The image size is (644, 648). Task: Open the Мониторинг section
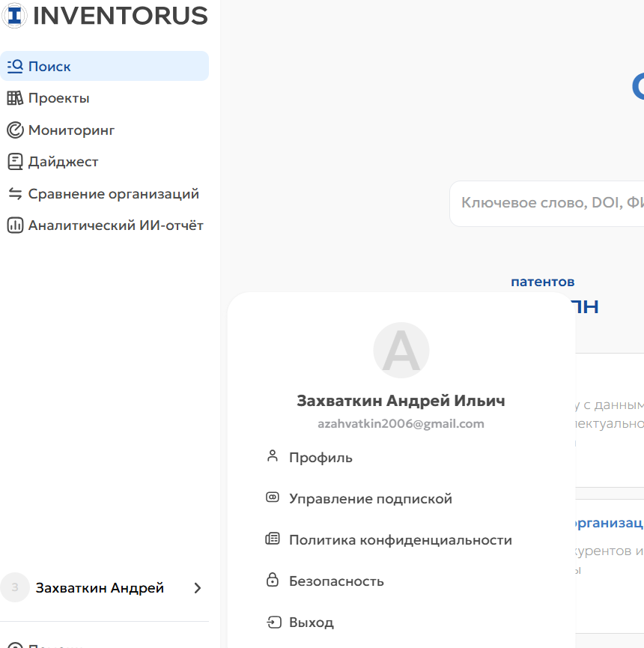pos(71,130)
